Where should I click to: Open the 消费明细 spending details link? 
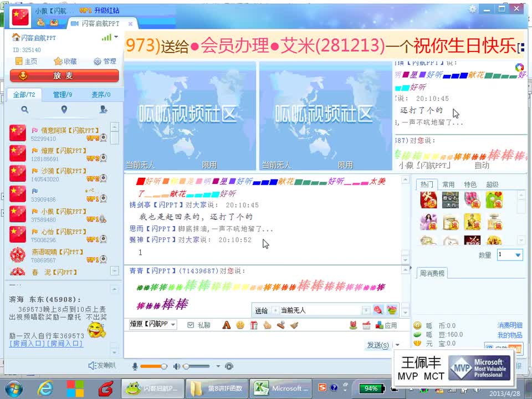[510, 325]
